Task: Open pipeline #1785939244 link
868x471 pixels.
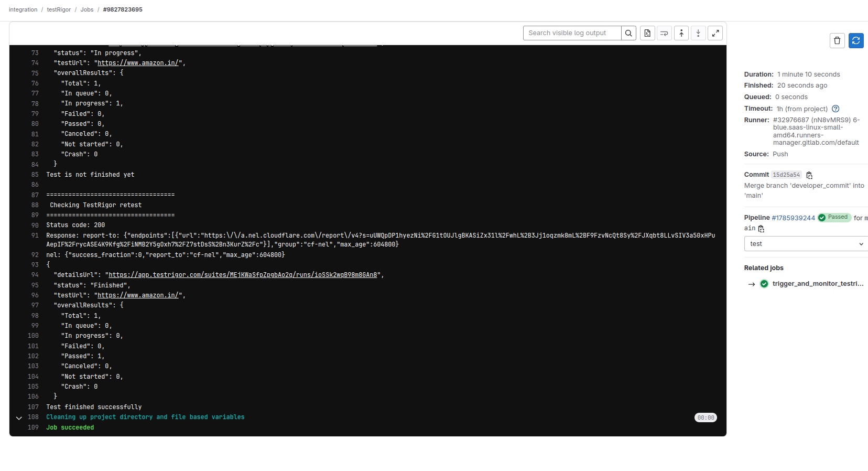Action: 793,218
